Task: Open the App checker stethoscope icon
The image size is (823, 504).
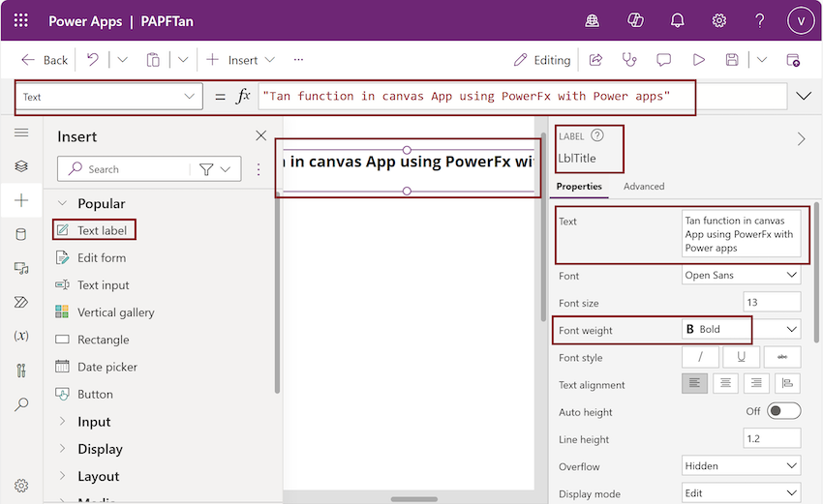Action: (629, 60)
